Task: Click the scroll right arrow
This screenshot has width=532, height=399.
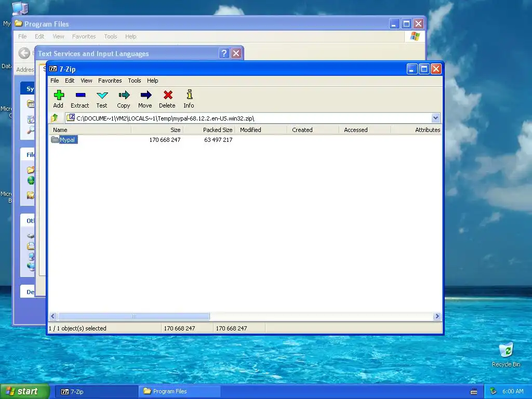Action: [x=437, y=316]
